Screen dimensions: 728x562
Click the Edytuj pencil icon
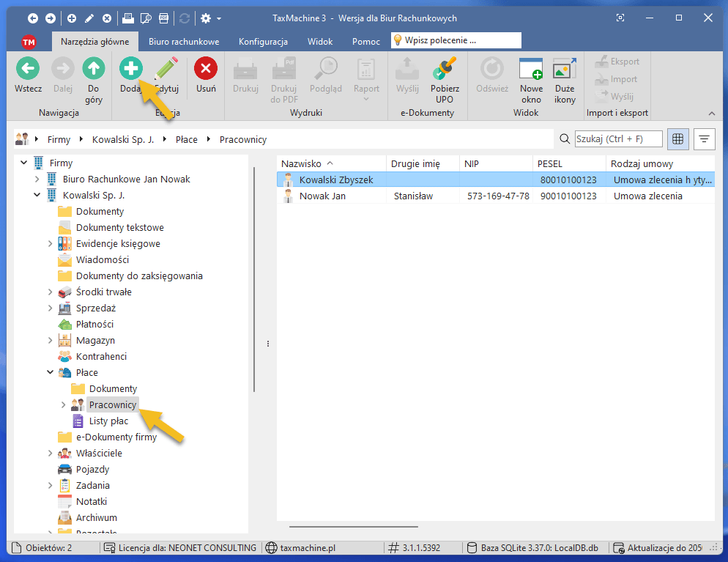point(167,70)
